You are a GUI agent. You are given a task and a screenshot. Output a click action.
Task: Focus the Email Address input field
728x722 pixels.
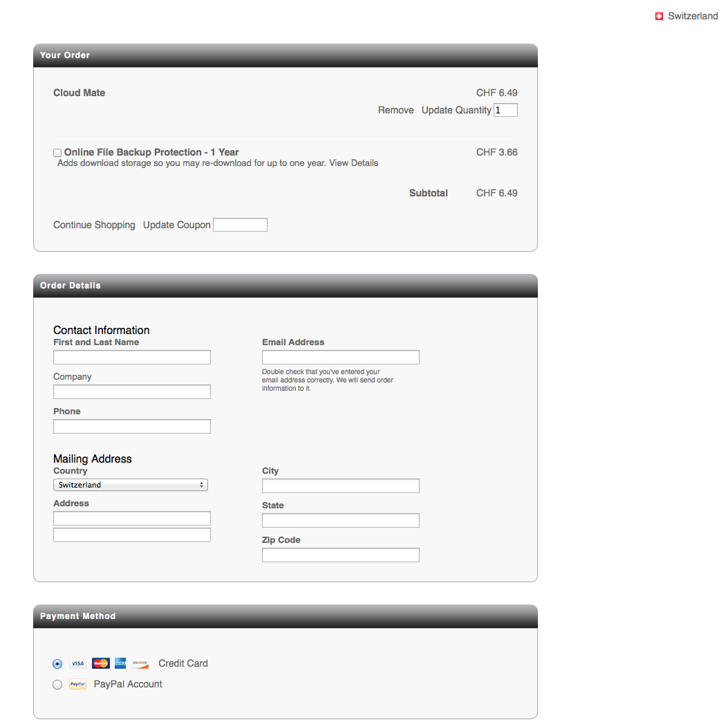[x=340, y=358]
